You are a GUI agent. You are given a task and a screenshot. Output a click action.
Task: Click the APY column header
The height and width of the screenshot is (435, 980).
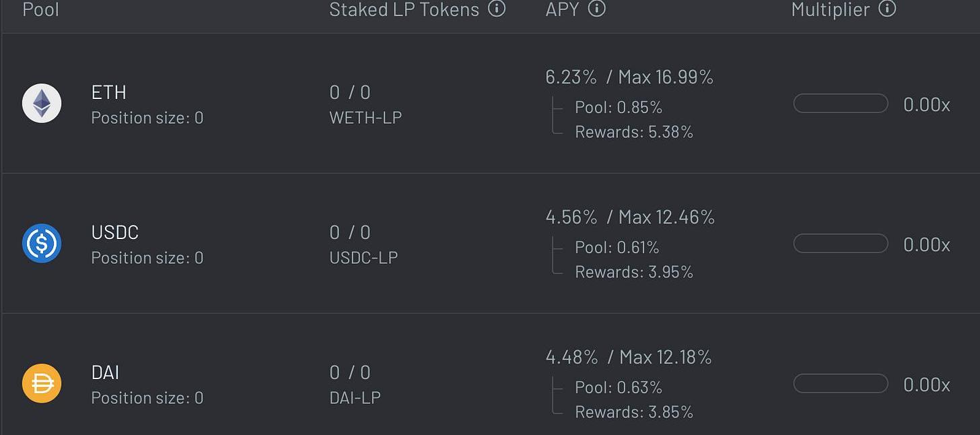click(563, 9)
